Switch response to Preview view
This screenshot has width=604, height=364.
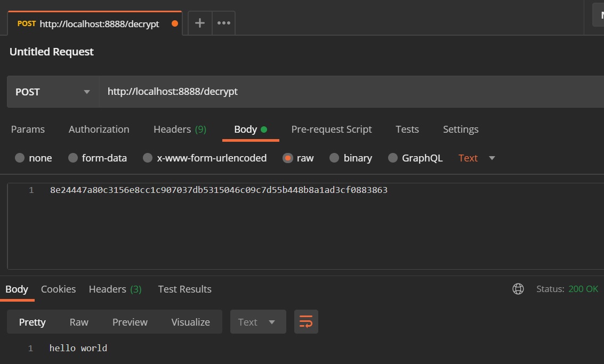tap(130, 322)
